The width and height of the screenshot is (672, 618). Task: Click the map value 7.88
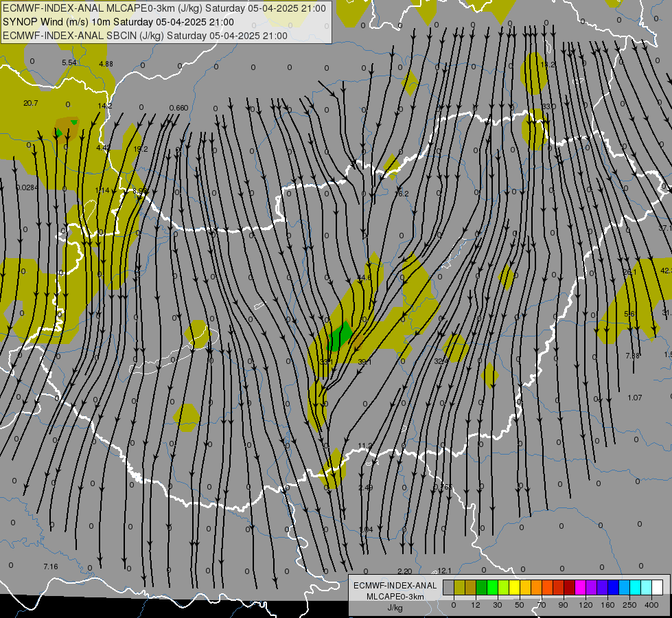[x=632, y=356]
